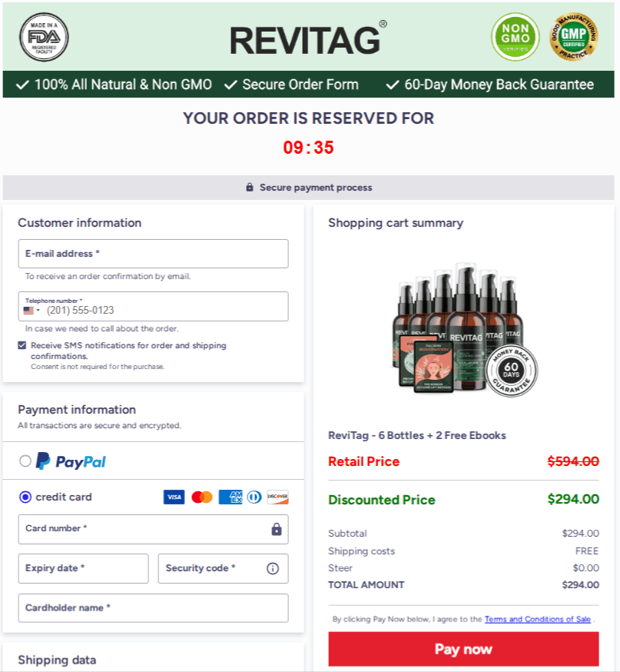Click the 60-Day Money Back Guarantee text
Screen dimensions: 620x672
click(499, 85)
